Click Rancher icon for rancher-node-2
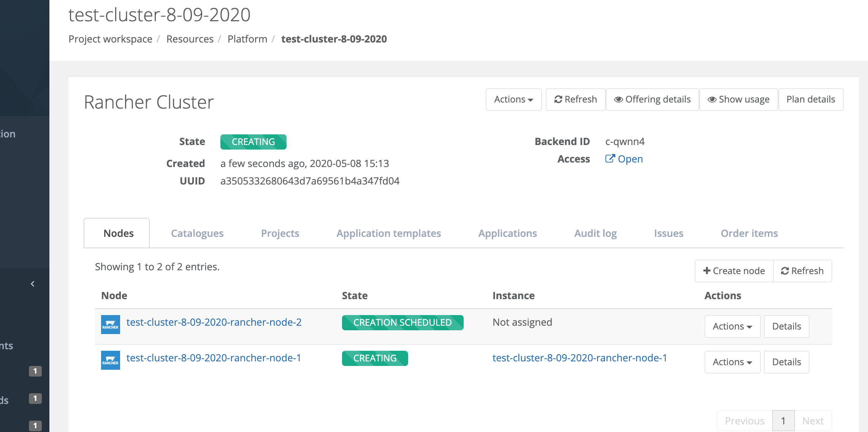The width and height of the screenshot is (868, 432). coord(111,325)
